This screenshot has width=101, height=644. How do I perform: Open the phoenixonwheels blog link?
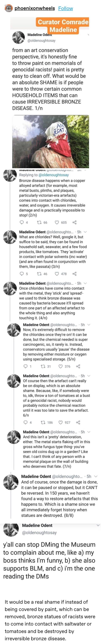tap(35, 8)
